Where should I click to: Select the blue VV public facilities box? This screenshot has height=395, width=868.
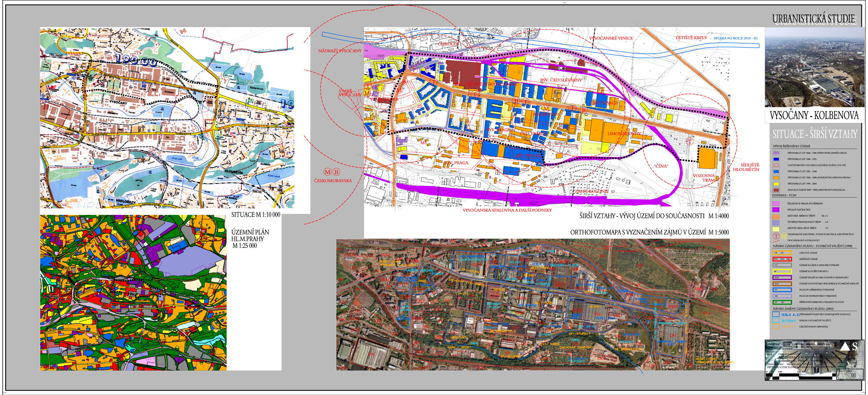(782, 290)
